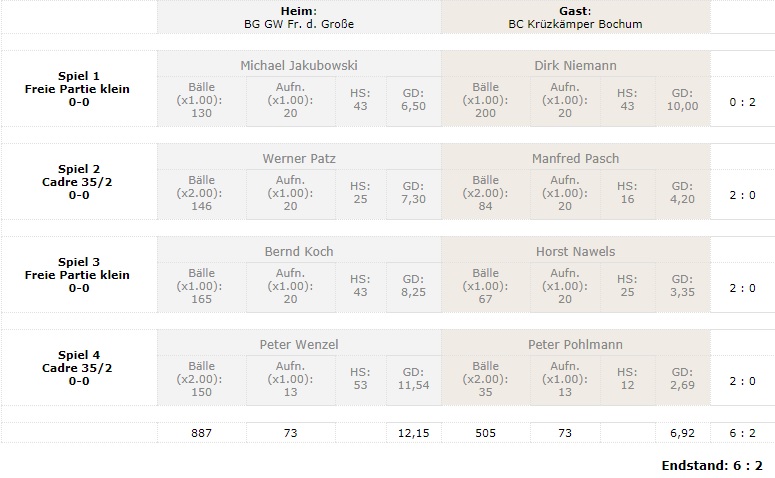Click guest total balls value 505

(x=485, y=433)
